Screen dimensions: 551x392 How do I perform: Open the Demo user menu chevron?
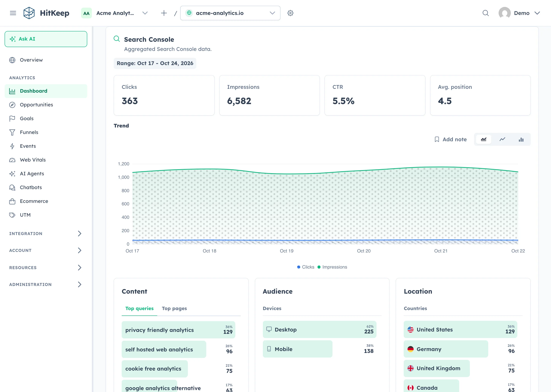(537, 13)
